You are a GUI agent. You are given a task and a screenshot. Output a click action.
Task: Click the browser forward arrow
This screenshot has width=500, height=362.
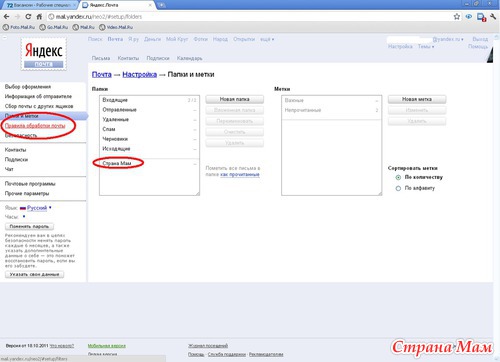pos(17,17)
